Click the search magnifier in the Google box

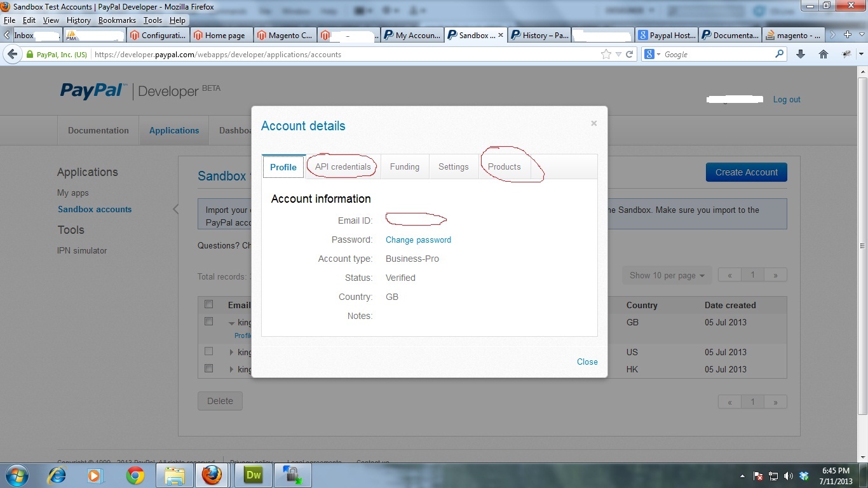click(x=780, y=55)
